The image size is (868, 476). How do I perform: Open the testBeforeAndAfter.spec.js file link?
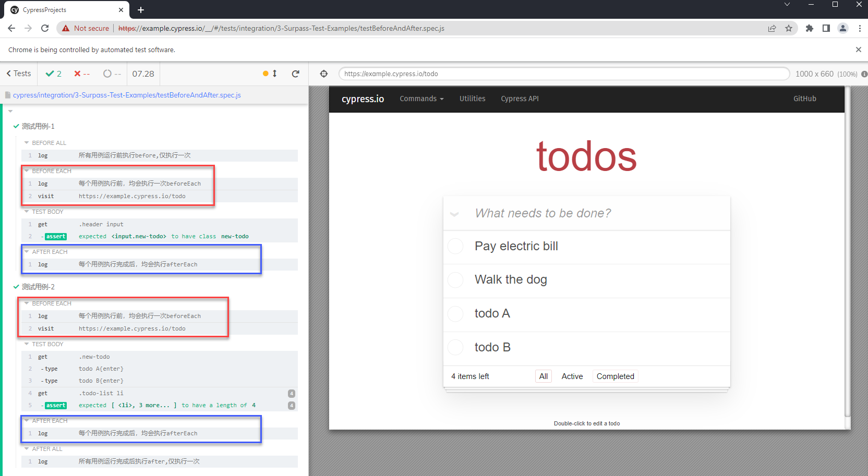click(127, 95)
